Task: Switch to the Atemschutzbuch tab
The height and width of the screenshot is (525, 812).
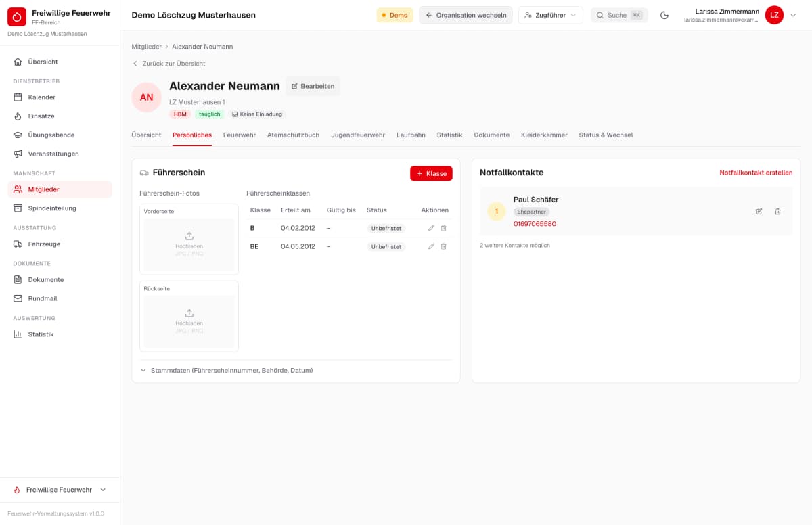Action: (x=293, y=135)
